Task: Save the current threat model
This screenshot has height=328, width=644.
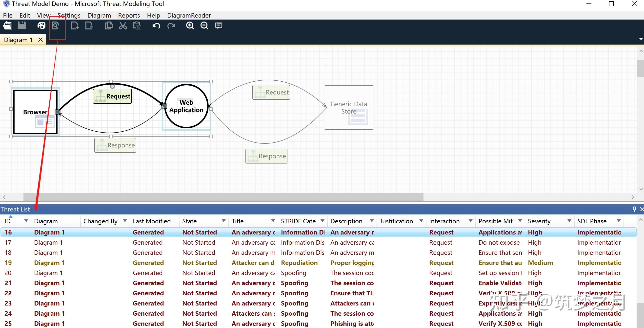Action: point(22,25)
